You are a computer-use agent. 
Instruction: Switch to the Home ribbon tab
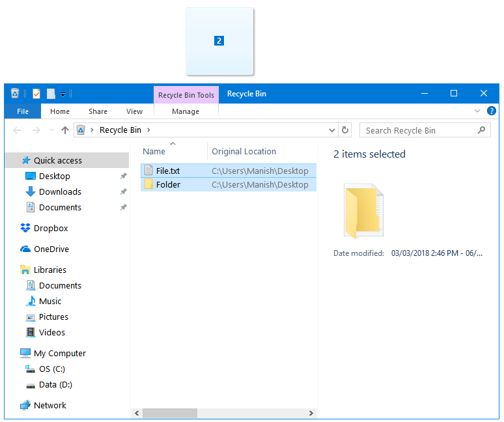pos(60,111)
